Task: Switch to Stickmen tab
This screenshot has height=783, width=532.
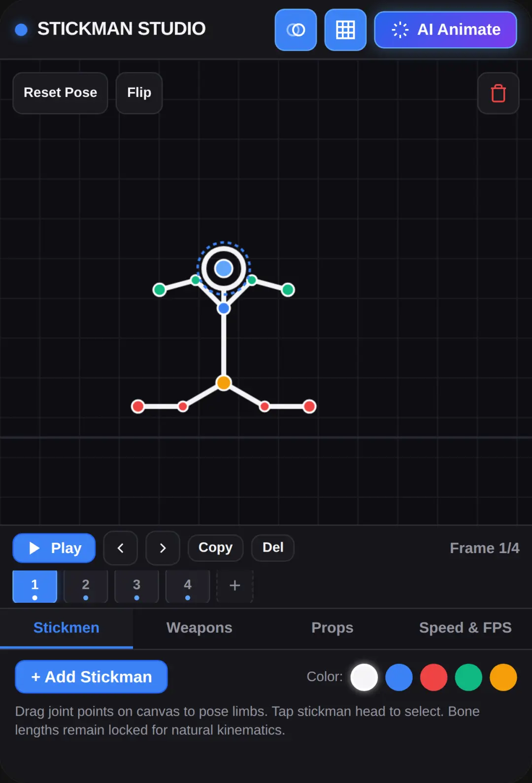Action: pos(66,628)
